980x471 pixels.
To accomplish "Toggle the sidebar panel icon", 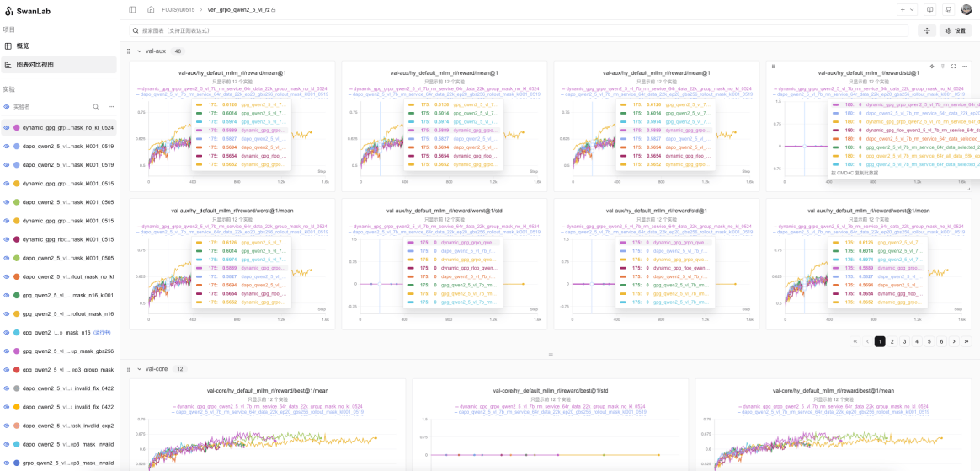I will [132, 9].
